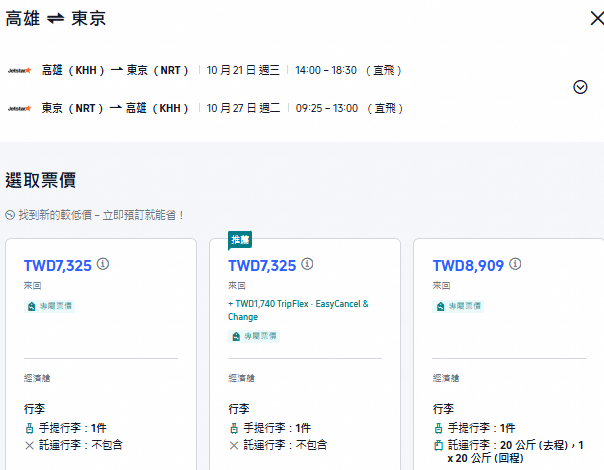Click checked baggage icon on TWD8,909 card

(438, 445)
